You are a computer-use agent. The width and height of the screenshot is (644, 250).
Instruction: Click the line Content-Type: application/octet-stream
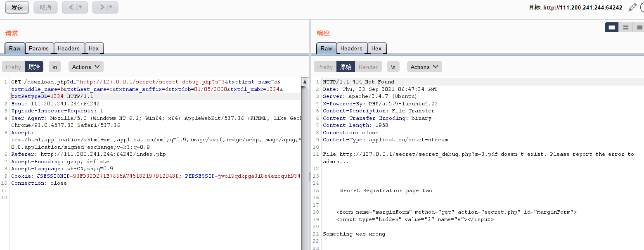[x=385, y=140]
